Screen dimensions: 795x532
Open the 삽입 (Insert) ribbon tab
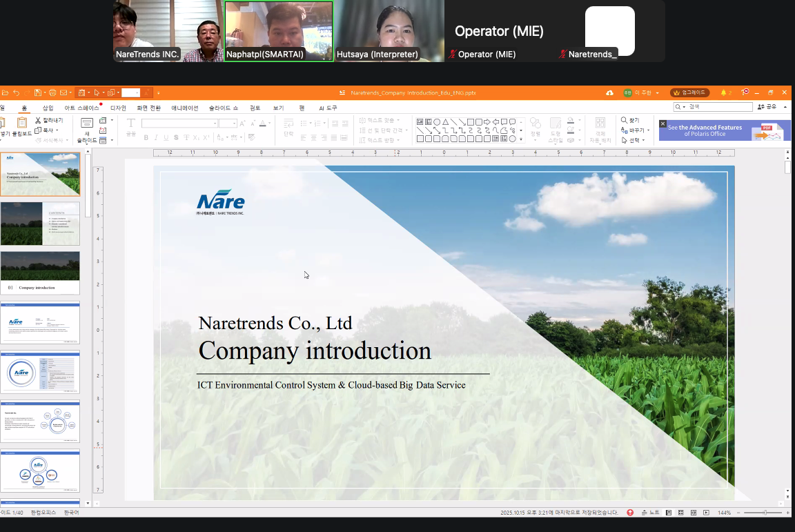pos(48,108)
